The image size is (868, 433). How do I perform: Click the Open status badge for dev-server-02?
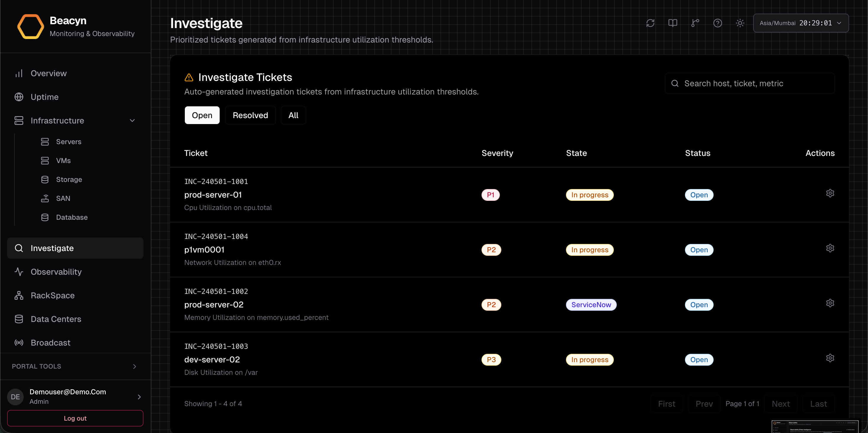[699, 360]
